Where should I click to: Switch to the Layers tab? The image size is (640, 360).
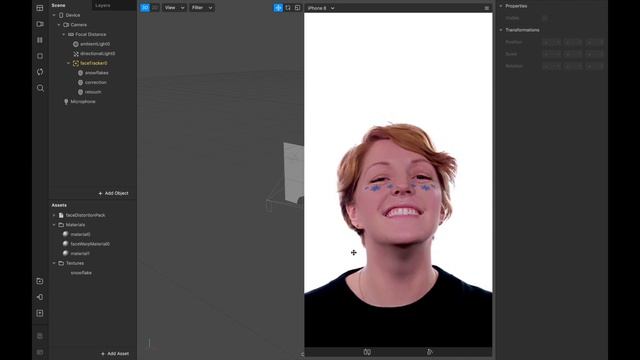pos(103,5)
